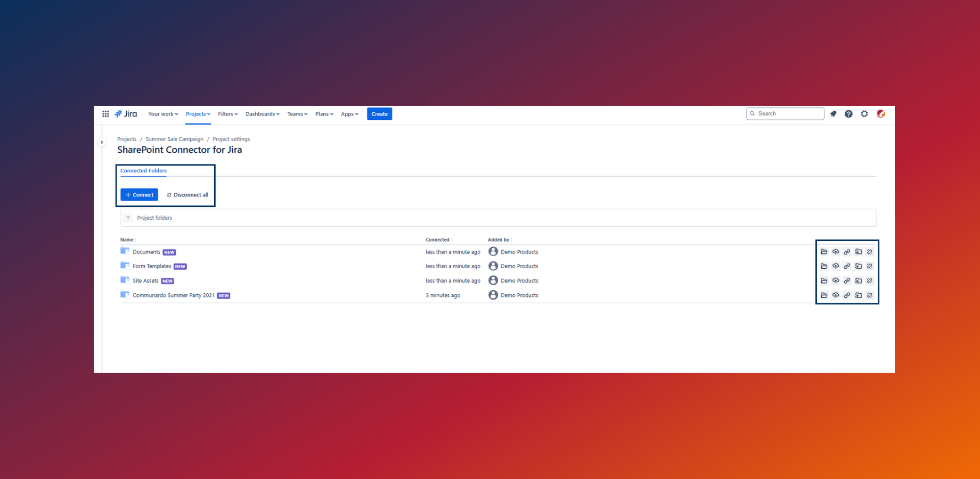Open the user profile avatar
The image size is (980, 479).
tap(881, 114)
